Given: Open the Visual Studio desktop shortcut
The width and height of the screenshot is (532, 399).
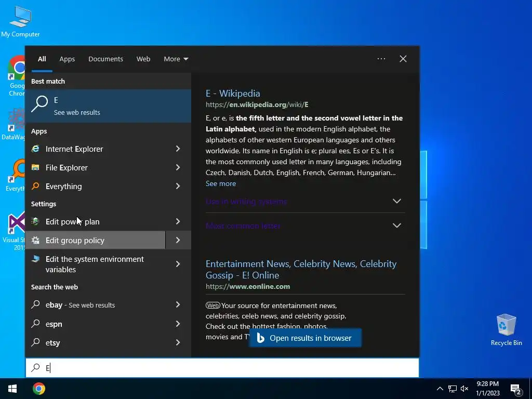Looking at the screenshot, I should (x=14, y=231).
